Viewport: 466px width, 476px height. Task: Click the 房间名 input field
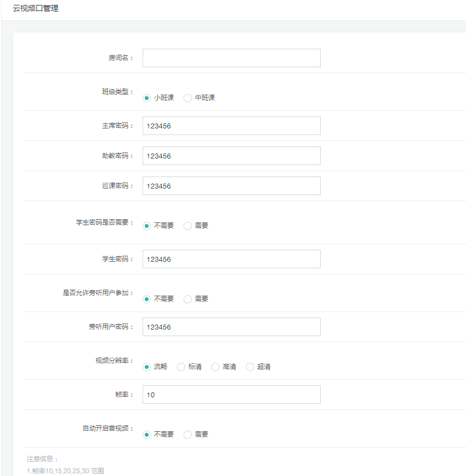click(x=231, y=58)
